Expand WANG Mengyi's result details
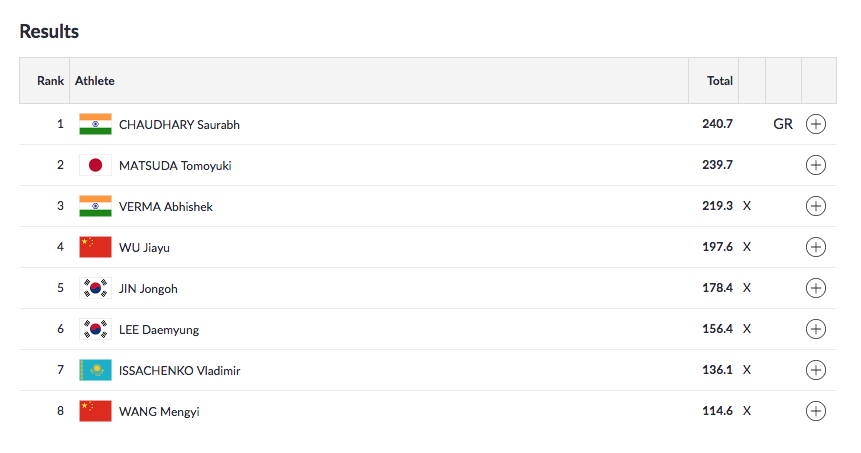The height and width of the screenshot is (453, 861). (x=816, y=411)
